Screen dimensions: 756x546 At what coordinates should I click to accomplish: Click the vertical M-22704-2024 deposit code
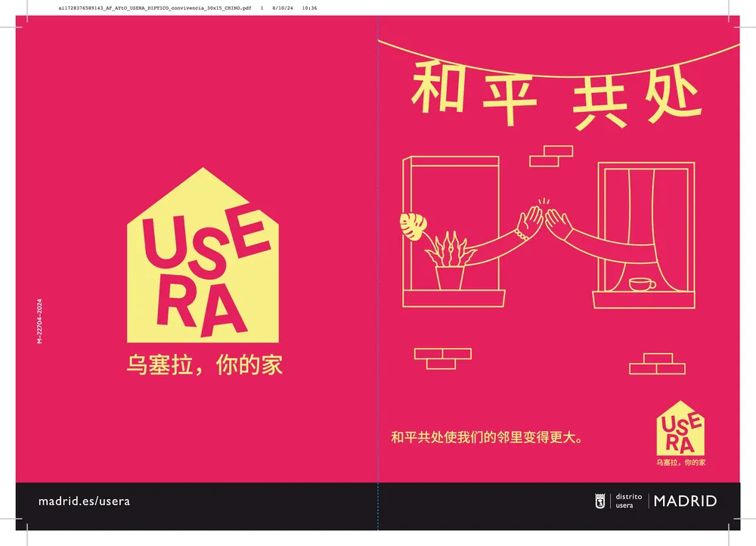pos(39,321)
